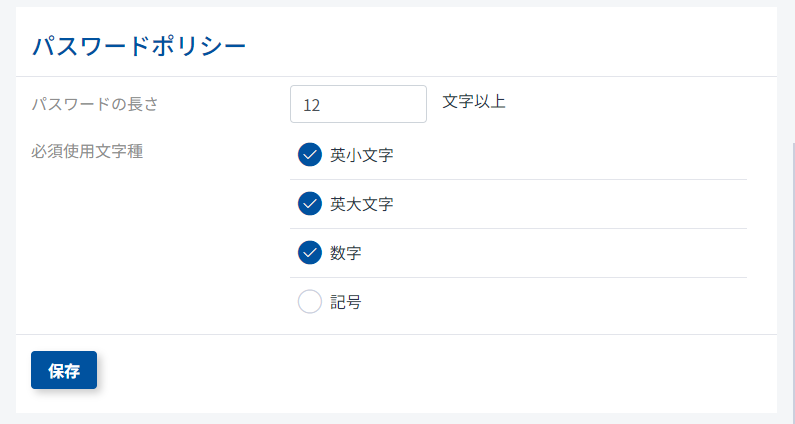Click the 記号 label text

pyautogui.click(x=346, y=302)
